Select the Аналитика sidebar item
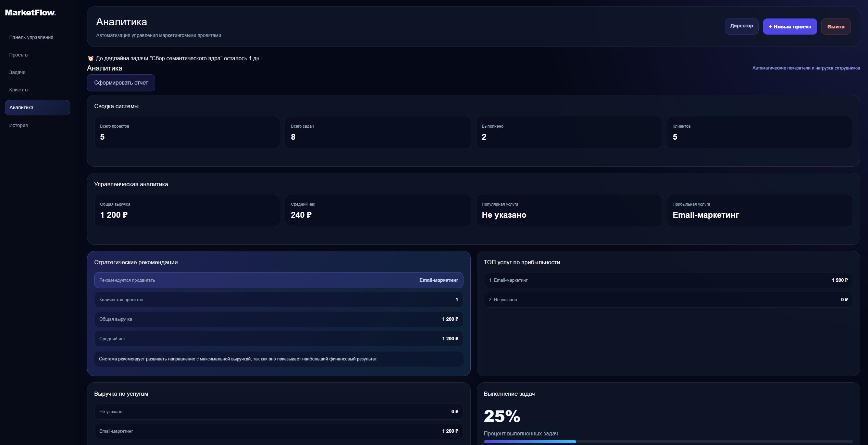Viewport: 868px width, 445px height. coord(37,107)
